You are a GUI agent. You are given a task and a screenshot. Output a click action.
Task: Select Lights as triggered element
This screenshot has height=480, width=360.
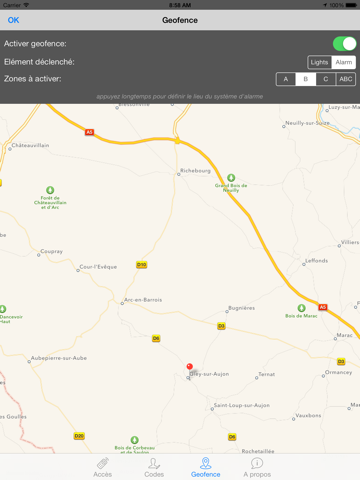(x=319, y=62)
